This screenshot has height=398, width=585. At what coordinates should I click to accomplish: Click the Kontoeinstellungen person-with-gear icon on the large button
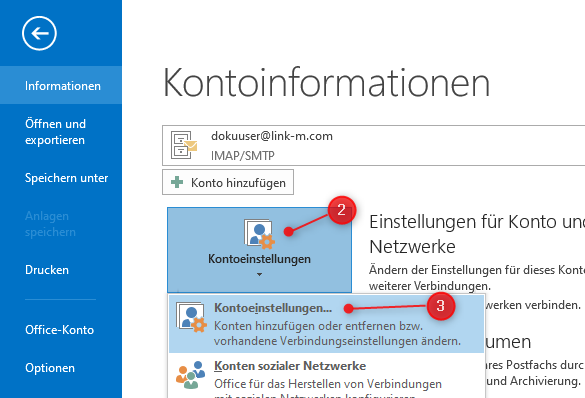[259, 234]
